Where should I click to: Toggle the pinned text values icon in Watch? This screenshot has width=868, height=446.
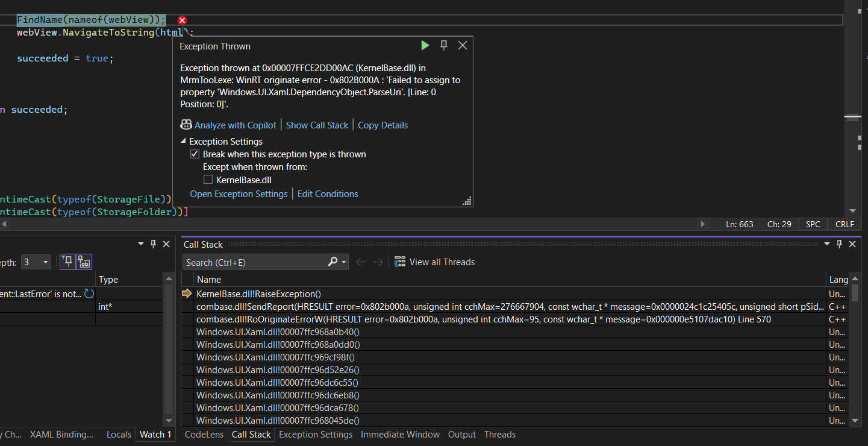[84, 262]
